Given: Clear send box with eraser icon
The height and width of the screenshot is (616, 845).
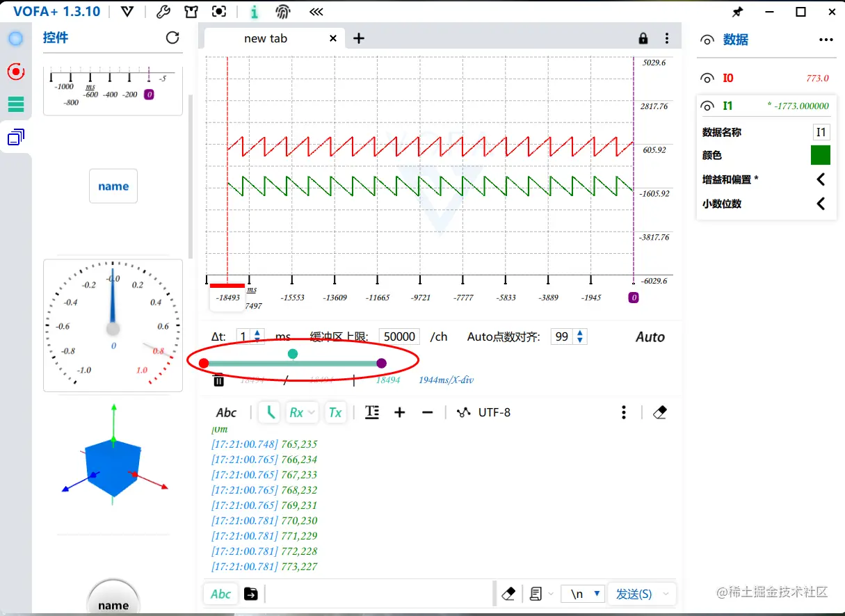Looking at the screenshot, I should pos(508,594).
